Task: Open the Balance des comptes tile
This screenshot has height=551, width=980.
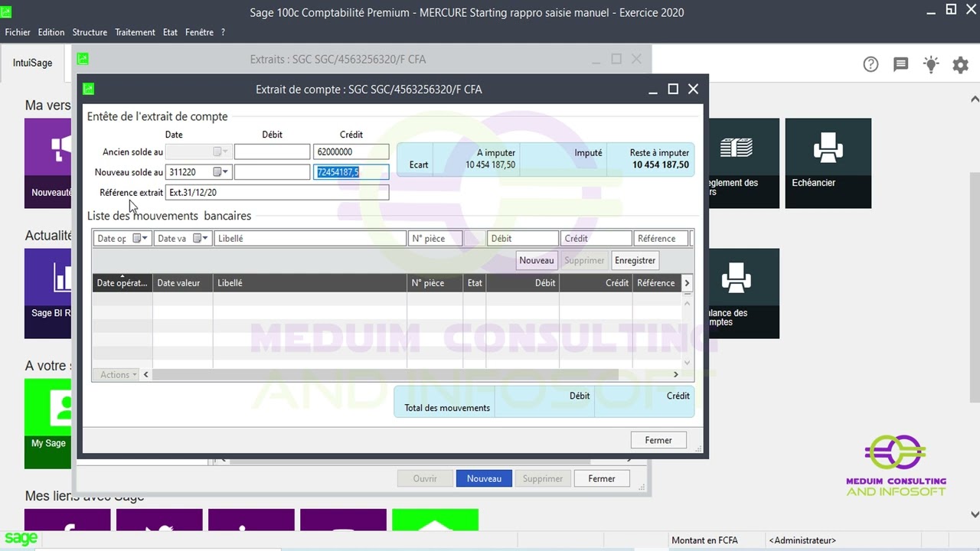Action: tap(743, 293)
